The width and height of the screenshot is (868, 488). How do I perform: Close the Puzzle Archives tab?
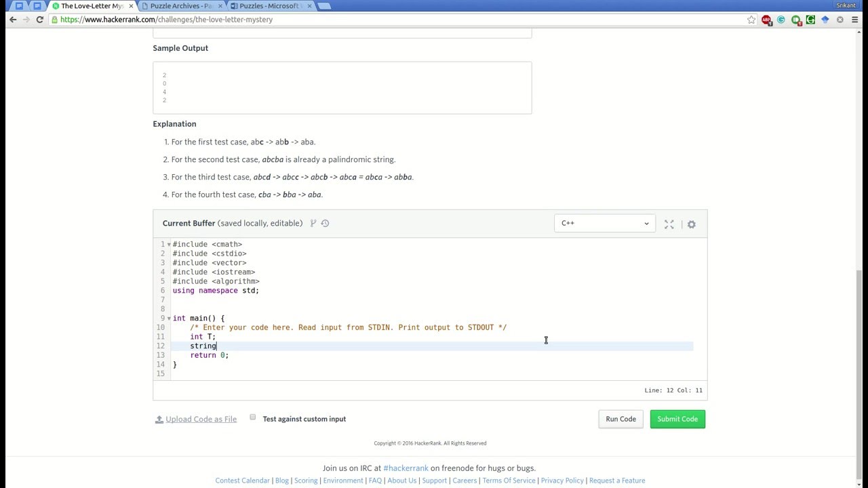[220, 6]
